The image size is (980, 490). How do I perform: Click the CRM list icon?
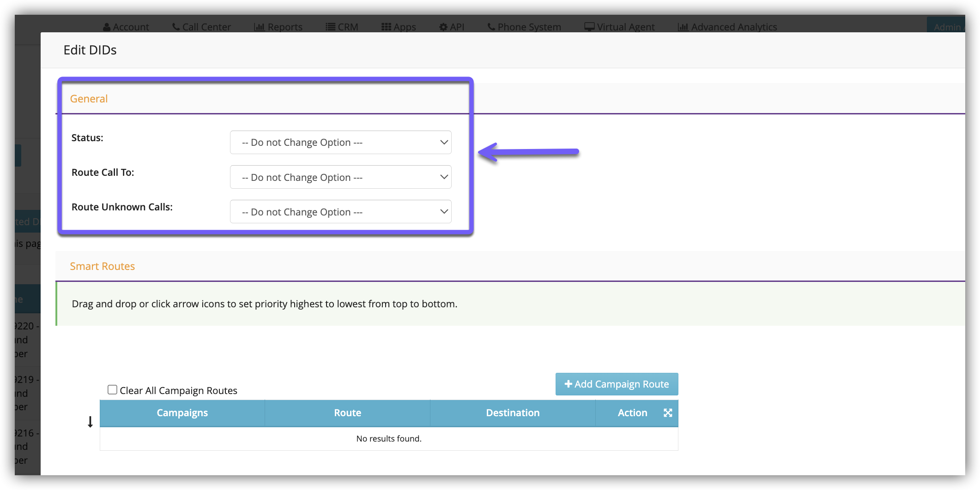pos(330,27)
